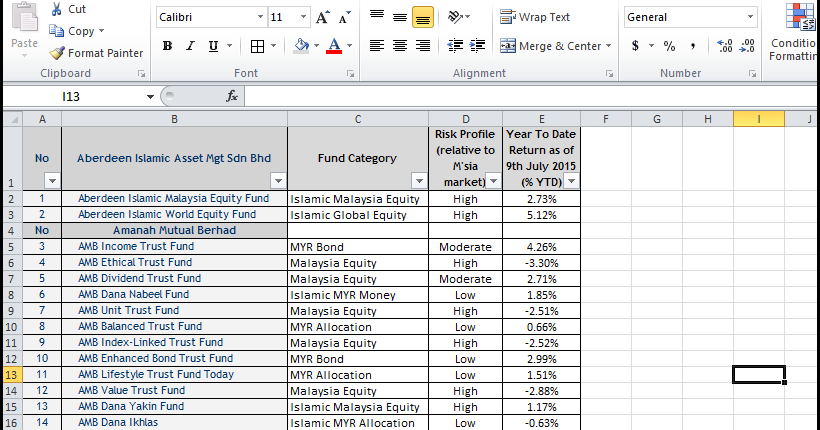Select Amanah Mutual Berhad header cell

point(174,230)
